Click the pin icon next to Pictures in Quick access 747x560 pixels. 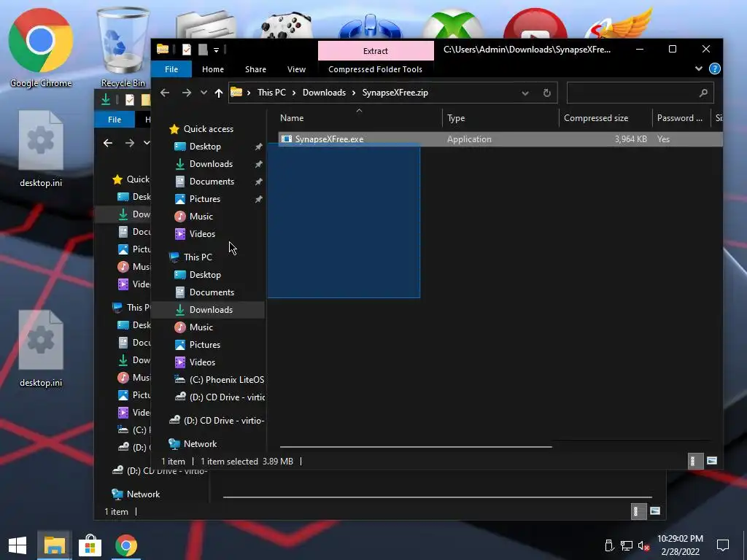pos(259,199)
